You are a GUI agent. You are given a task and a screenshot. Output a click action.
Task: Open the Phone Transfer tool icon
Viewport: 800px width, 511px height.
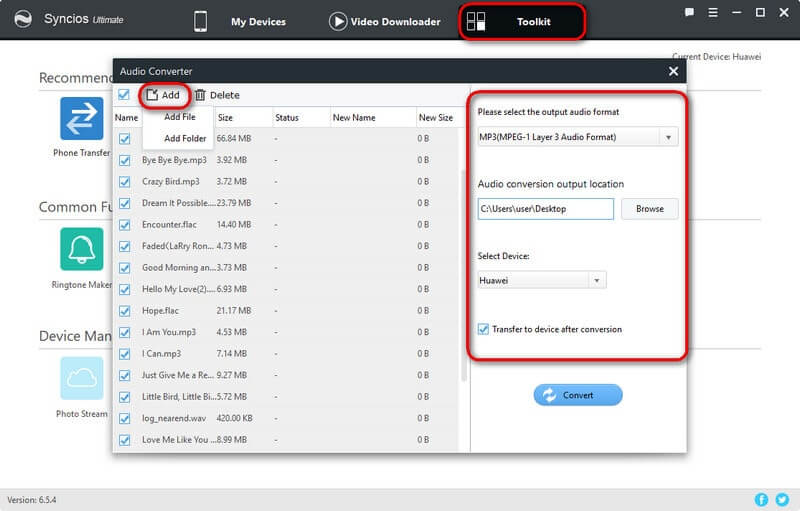82,118
